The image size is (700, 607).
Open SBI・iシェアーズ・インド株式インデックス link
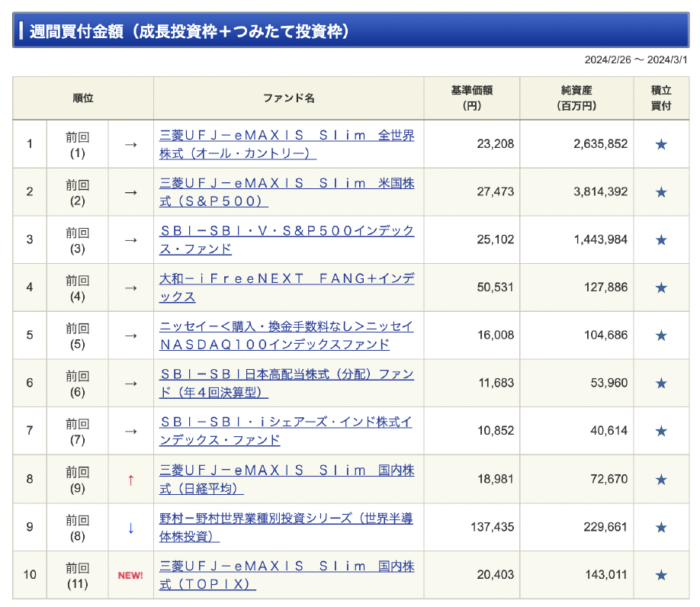tap(287, 431)
